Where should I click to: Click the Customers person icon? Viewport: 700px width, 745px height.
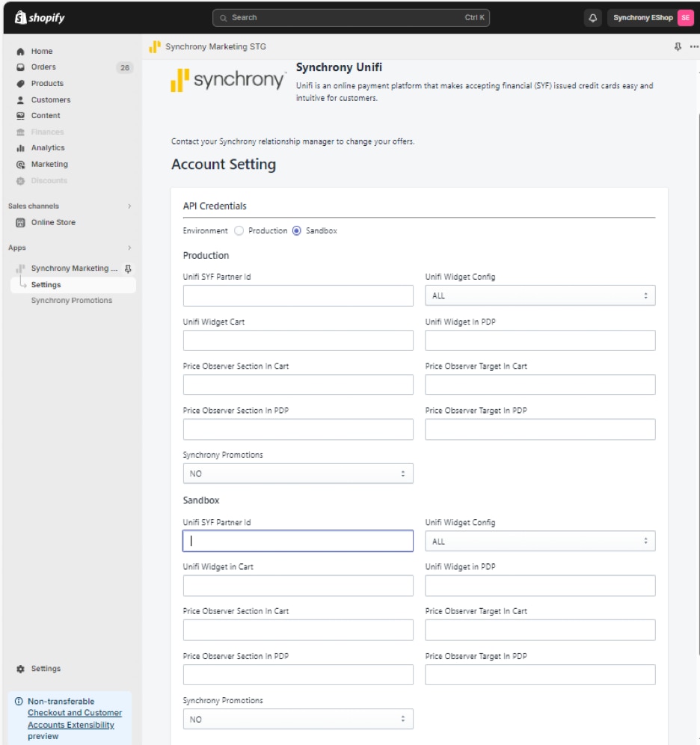point(20,99)
